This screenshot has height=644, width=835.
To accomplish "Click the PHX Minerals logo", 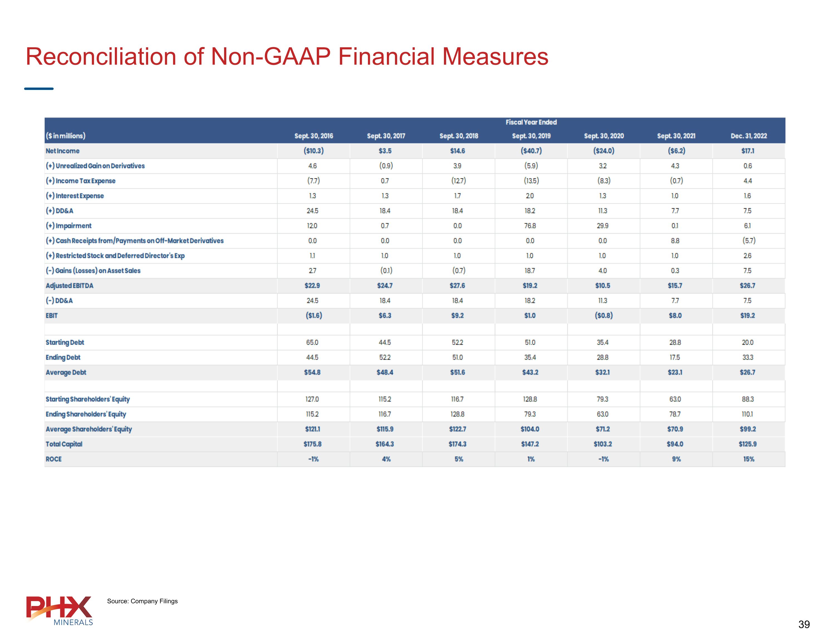I will [60, 610].
